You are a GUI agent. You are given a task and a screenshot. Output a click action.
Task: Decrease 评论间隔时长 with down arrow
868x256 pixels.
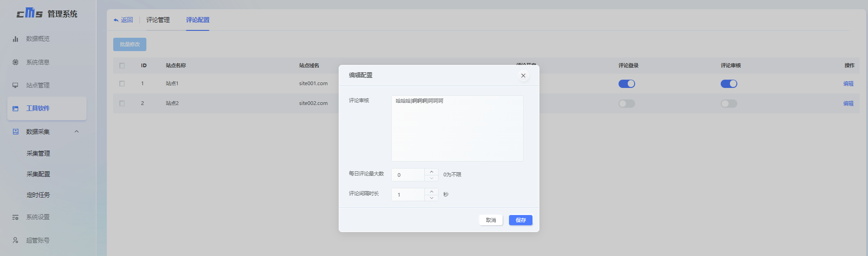(x=431, y=198)
